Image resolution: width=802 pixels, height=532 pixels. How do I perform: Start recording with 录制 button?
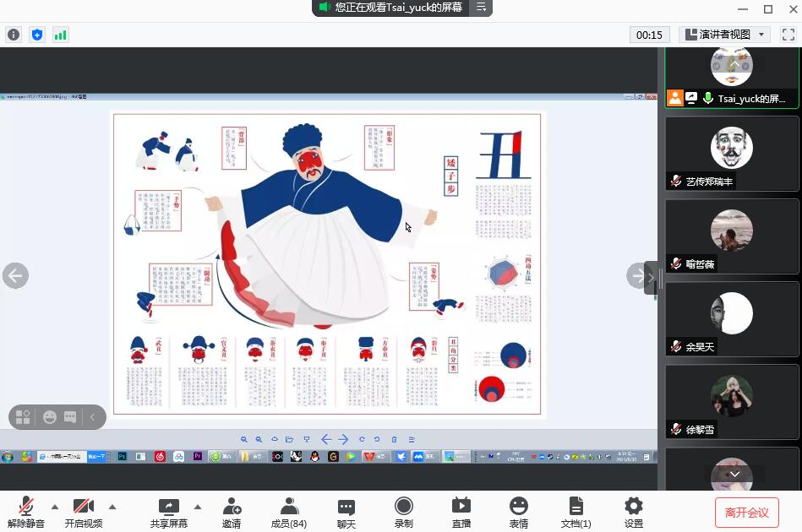click(x=404, y=512)
